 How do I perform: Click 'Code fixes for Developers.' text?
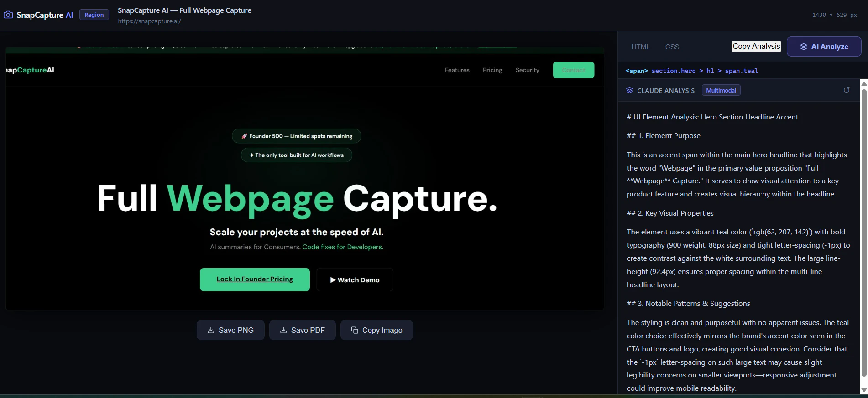(x=343, y=247)
